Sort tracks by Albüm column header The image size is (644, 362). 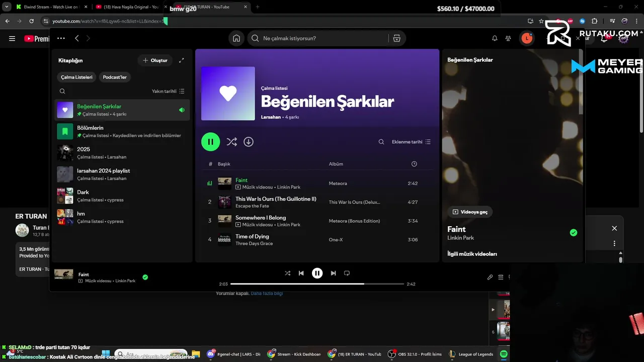click(336, 164)
